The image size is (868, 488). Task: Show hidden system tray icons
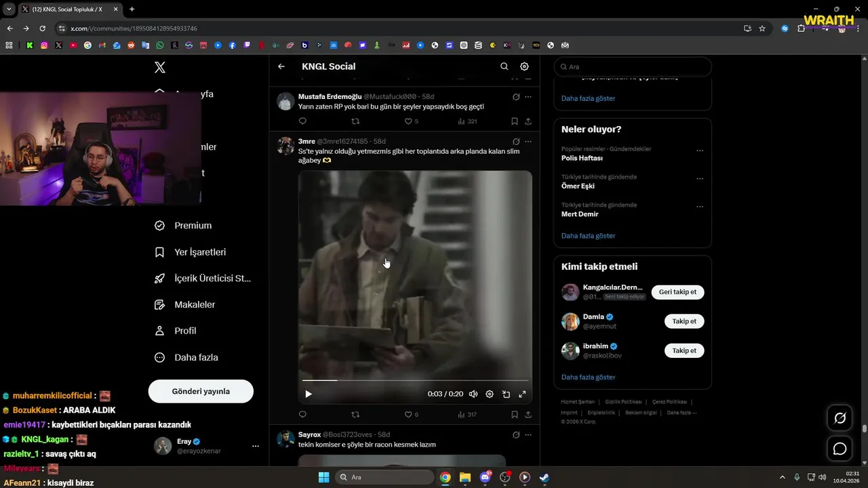click(x=782, y=477)
